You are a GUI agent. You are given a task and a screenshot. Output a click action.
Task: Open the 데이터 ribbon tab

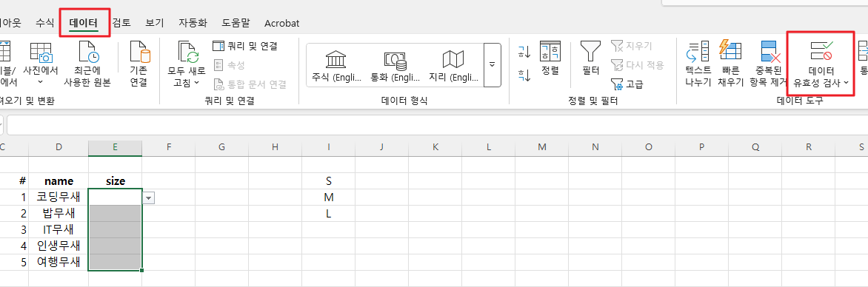(84, 23)
